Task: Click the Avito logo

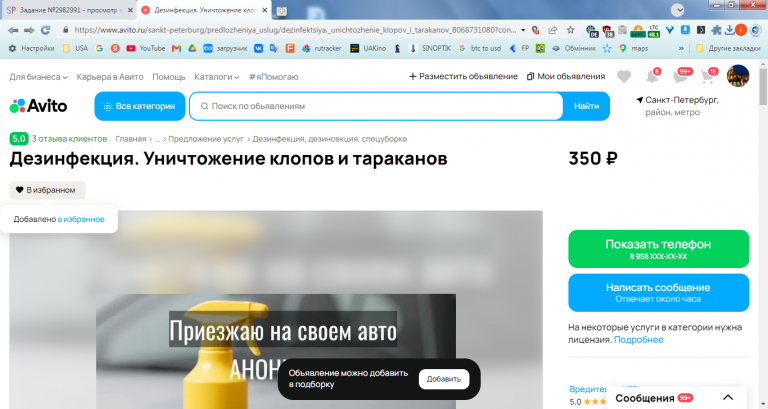Action: click(38, 106)
